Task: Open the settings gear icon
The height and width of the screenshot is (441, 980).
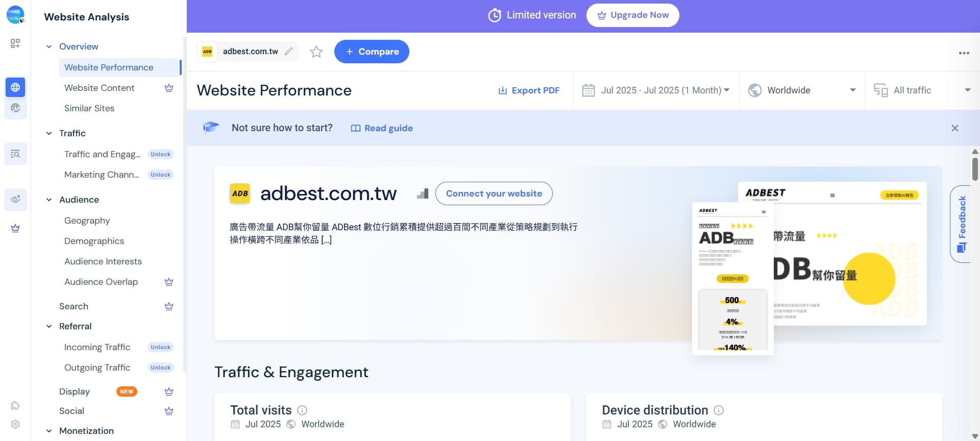Action: (x=15, y=424)
